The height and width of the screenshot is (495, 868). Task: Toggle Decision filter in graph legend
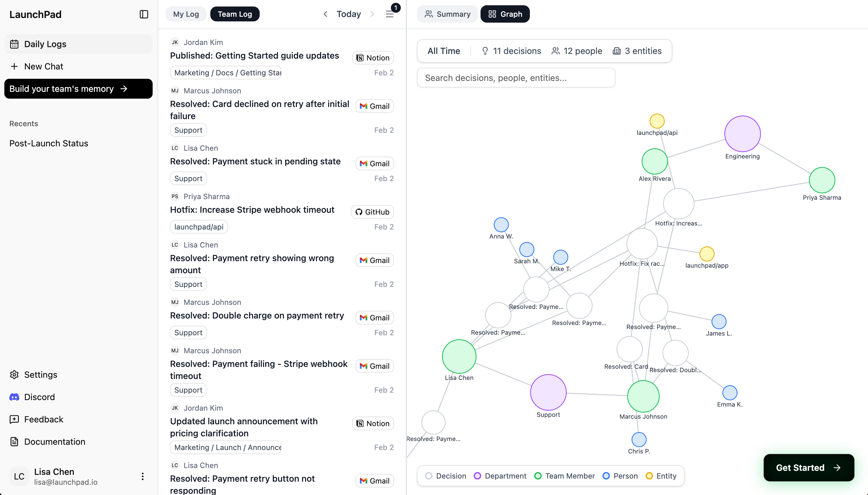click(446, 476)
